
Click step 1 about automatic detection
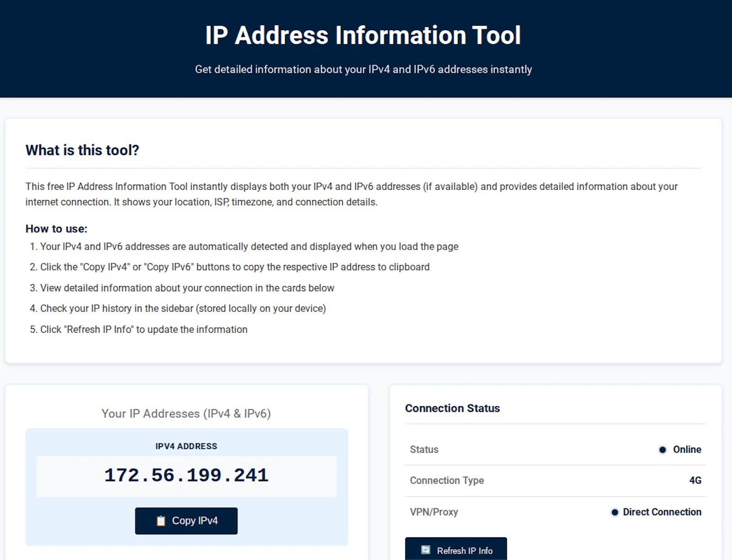pos(244,246)
